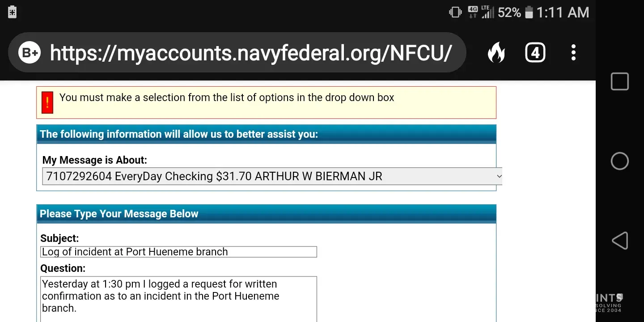Tap the drop down selection error message
The width and height of the screenshot is (644, 322).
226,97
